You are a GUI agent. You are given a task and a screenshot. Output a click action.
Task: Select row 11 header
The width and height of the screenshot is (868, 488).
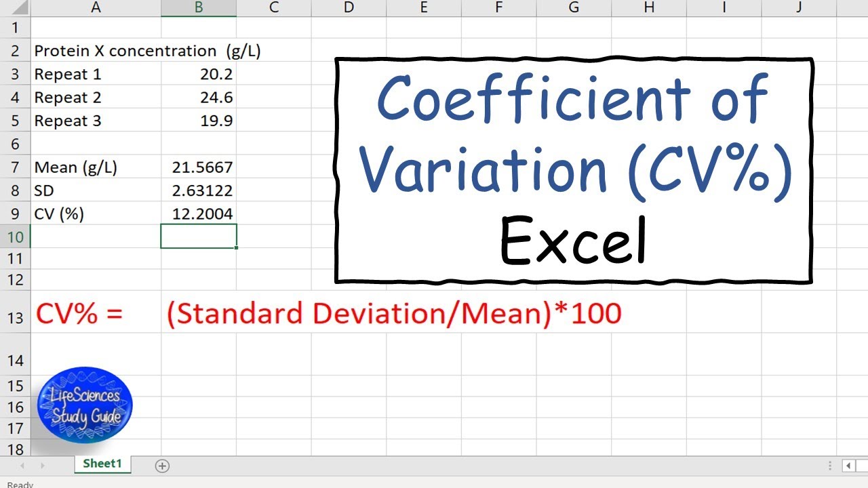tap(16, 258)
